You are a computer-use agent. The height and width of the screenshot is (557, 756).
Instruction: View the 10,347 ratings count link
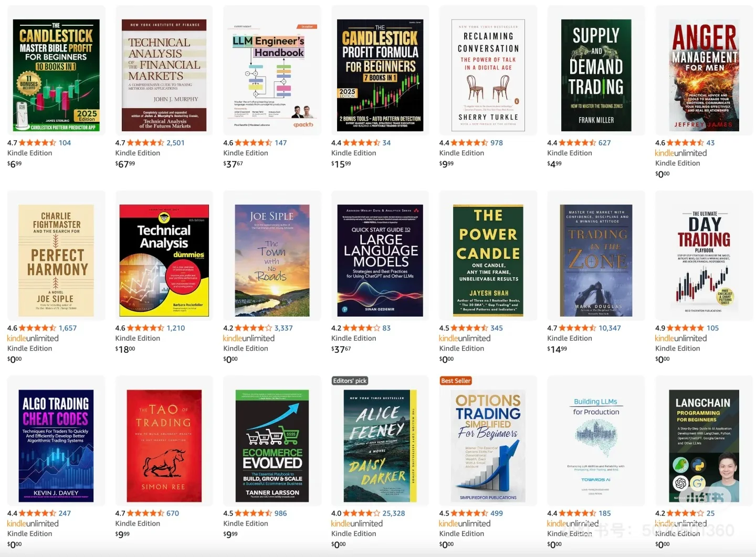click(x=610, y=328)
